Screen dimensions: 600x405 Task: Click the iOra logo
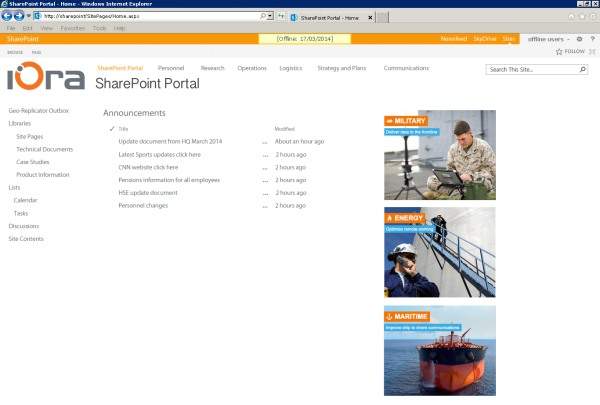point(46,77)
